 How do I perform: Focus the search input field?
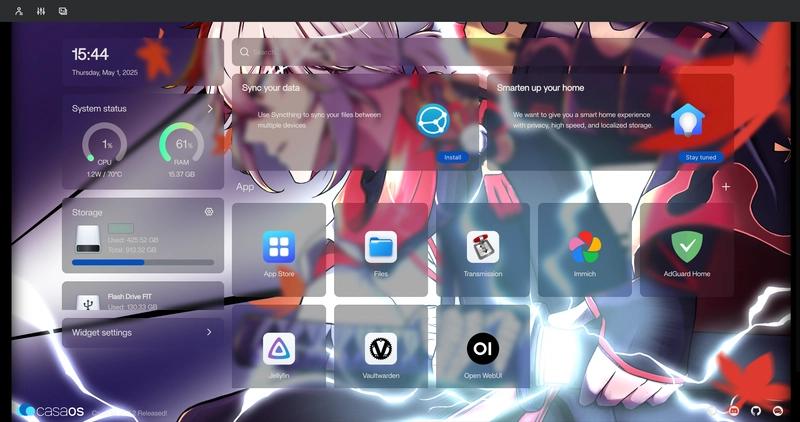click(483, 52)
